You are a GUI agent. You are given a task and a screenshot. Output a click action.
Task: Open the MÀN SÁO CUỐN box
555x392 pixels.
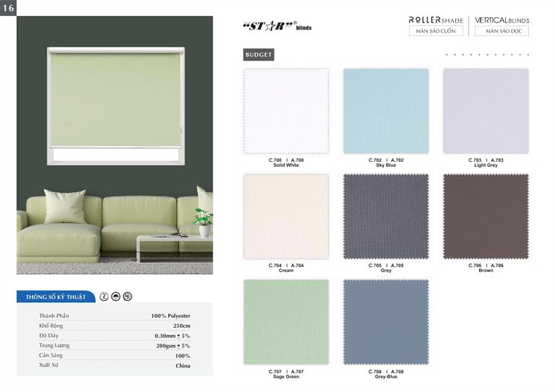pyautogui.click(x=436, y=31)
